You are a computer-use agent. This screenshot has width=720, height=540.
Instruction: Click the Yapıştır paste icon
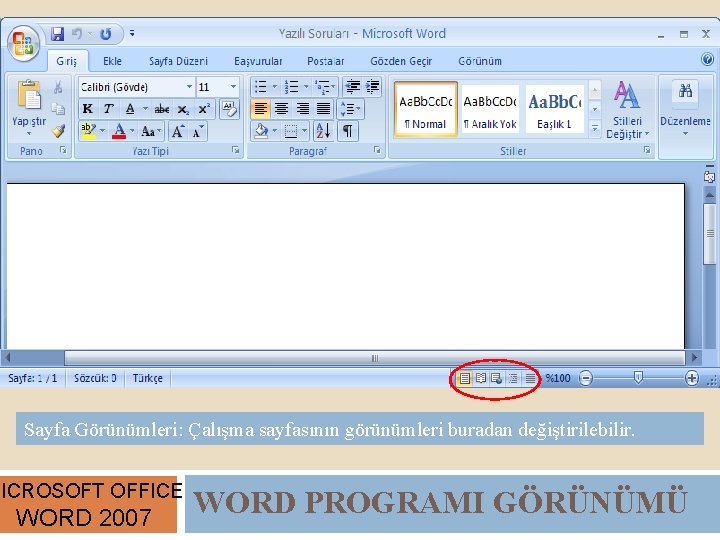click(29, 95)
